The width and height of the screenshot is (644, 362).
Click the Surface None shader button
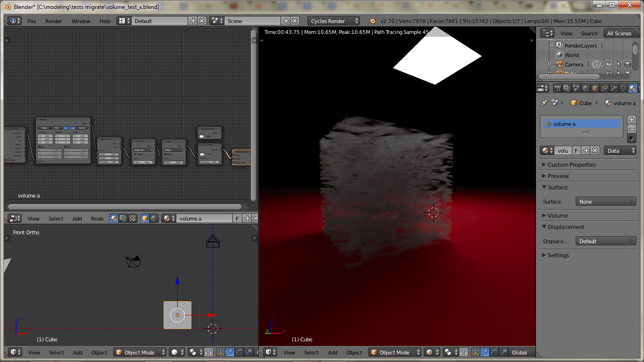coord(606,202)
